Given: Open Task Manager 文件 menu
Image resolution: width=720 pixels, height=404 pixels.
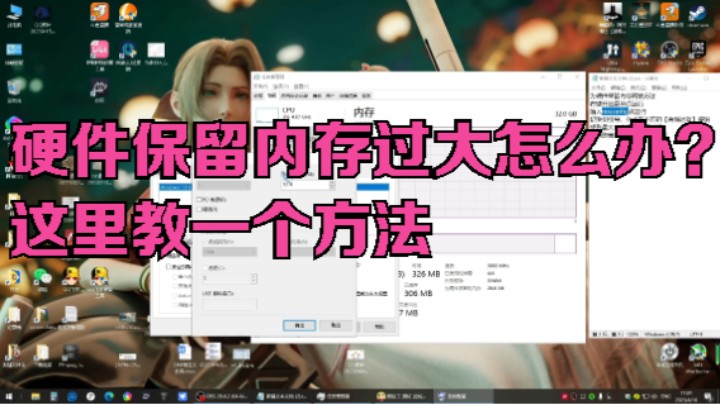Looking at the screenshot, I should (260, 86).
